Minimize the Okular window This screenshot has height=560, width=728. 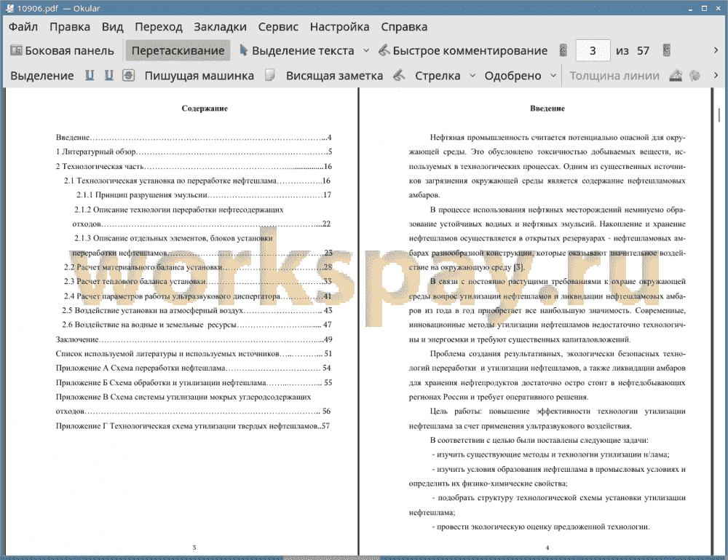point(690,8)
